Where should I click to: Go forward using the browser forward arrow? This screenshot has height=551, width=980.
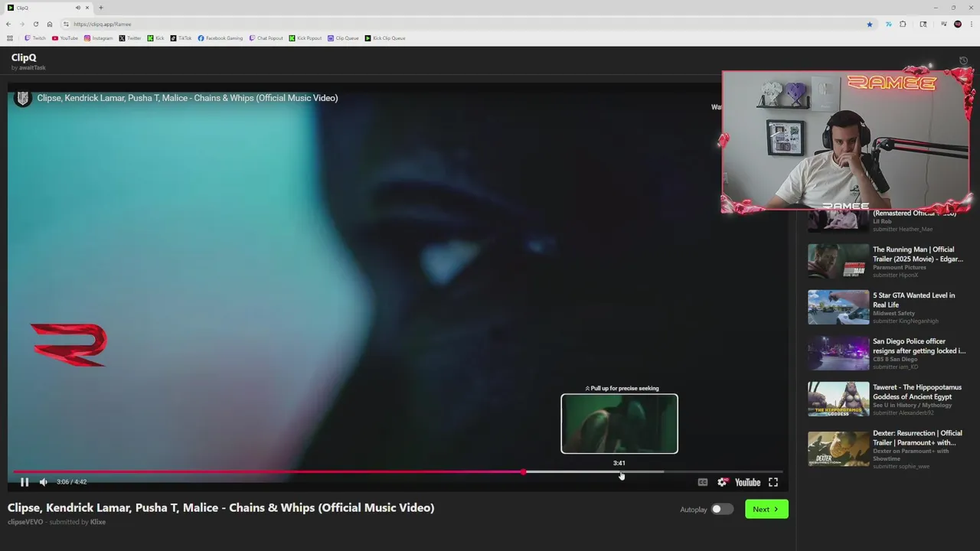22,24
